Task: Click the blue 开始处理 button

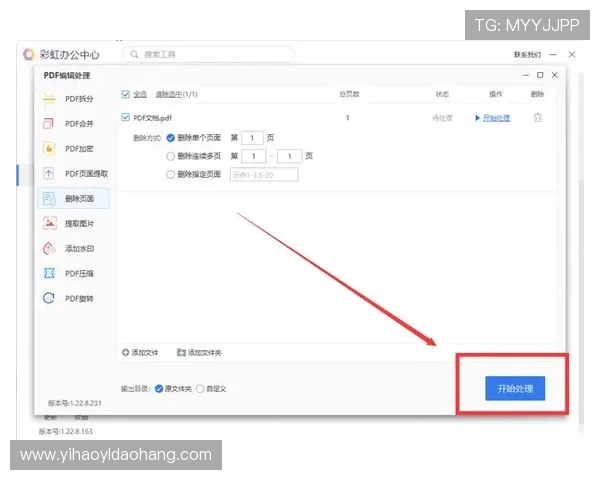Action: tap(515, 389)
